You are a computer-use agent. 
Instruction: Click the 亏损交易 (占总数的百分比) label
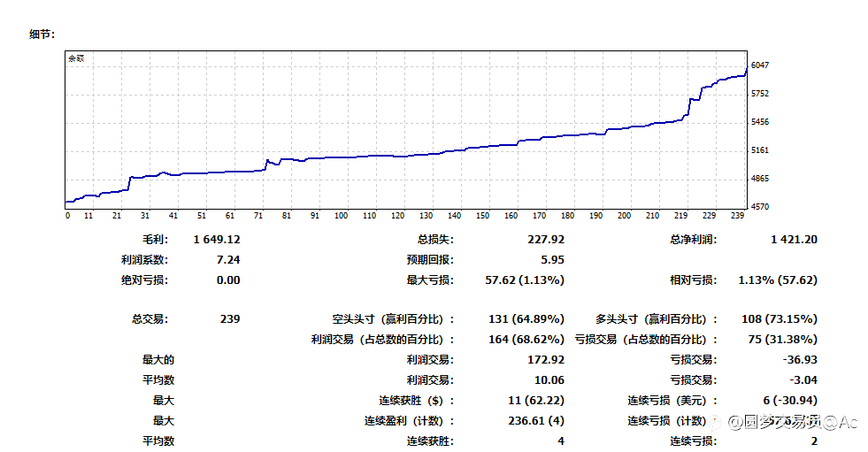click(646, 340)
